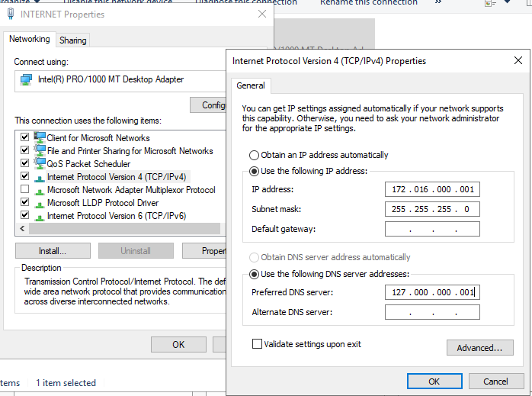Screen dimensions: 532x396
Task: Select the General tab in IPv4 Properties
Action: 251,85
